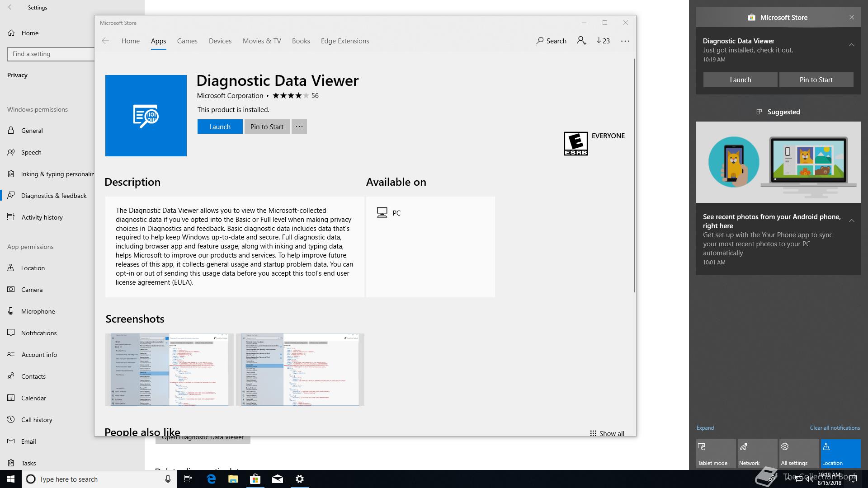Click the Speech icon in Settings sidebar

click(x=11, y=152)
